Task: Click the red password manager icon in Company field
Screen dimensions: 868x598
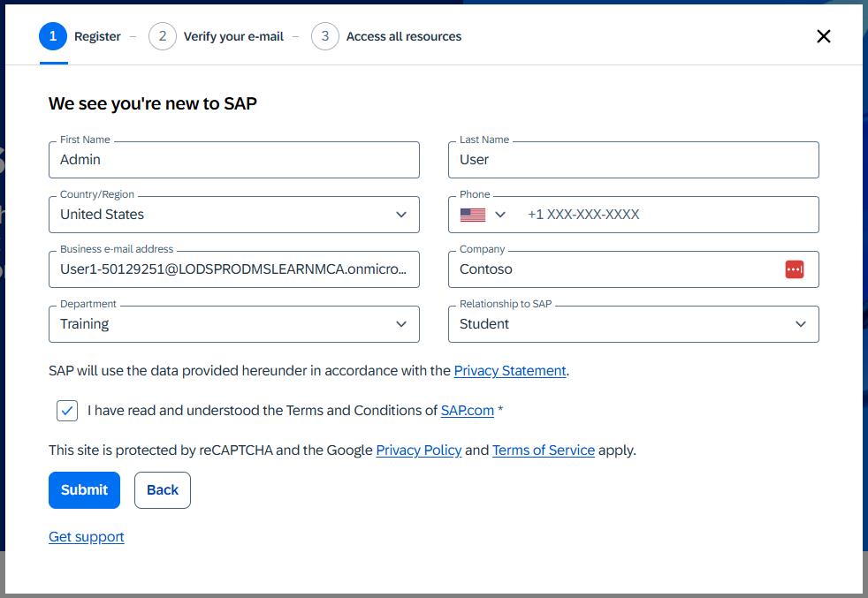Action: pos(794,269)
